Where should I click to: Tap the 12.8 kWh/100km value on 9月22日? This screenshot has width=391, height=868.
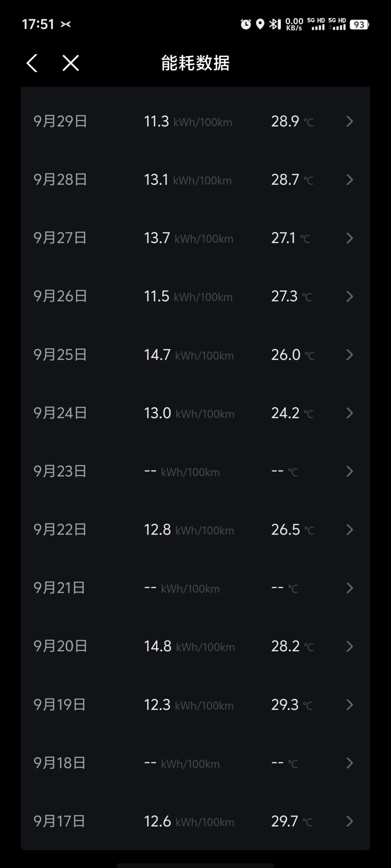[189, 530]
